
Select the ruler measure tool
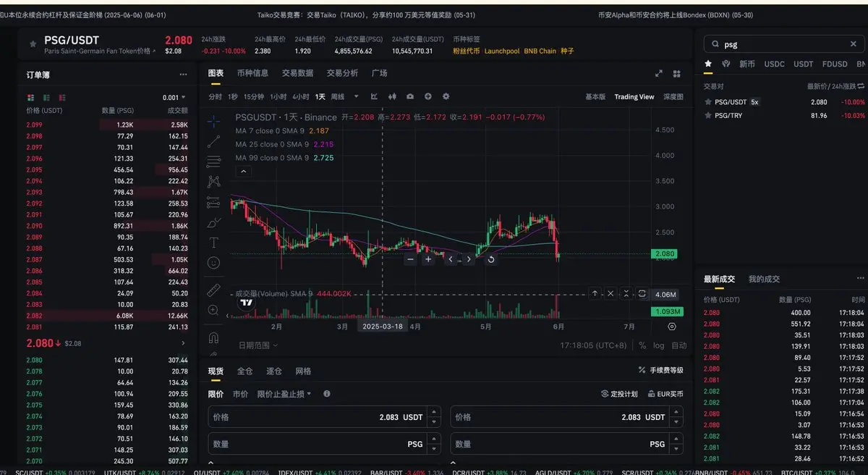(213, 290)
